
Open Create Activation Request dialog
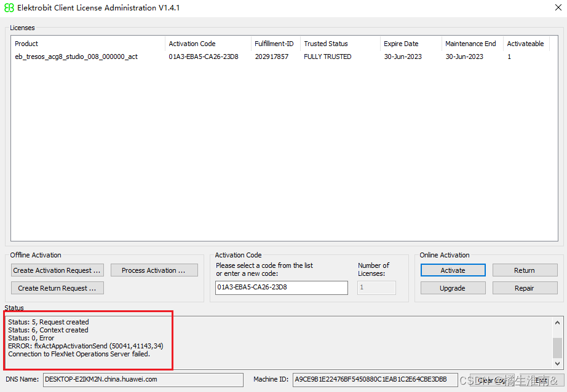point(57,270)
